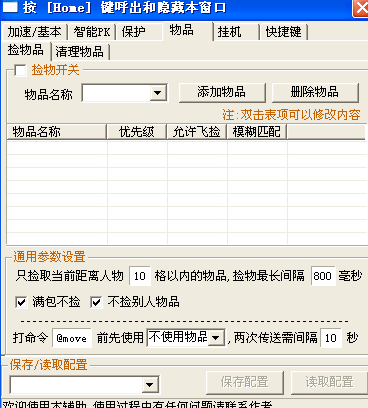Open the 不使用物品 dropdown
This screenshot has width=368, height=408.
pyautogui.click(x=216, y=338)
